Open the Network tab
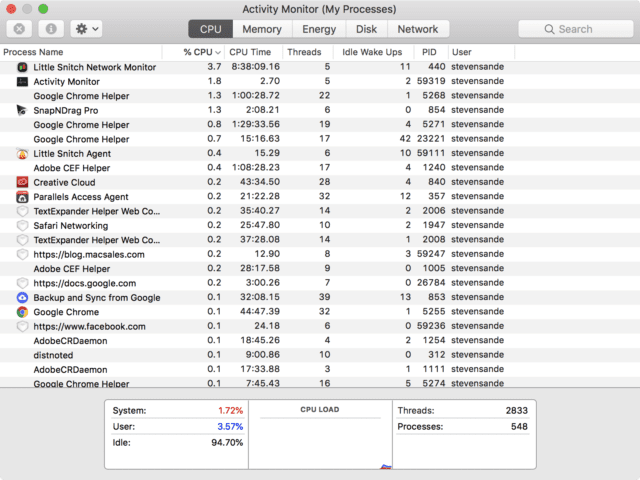The height and width of the screenshot is (480, 640). coord(417,29)
